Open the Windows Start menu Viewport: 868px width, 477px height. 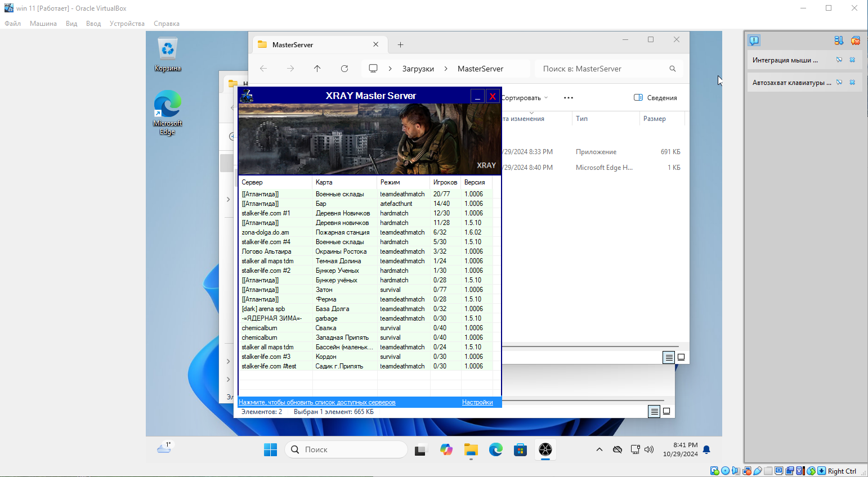(x=270, y=449)
